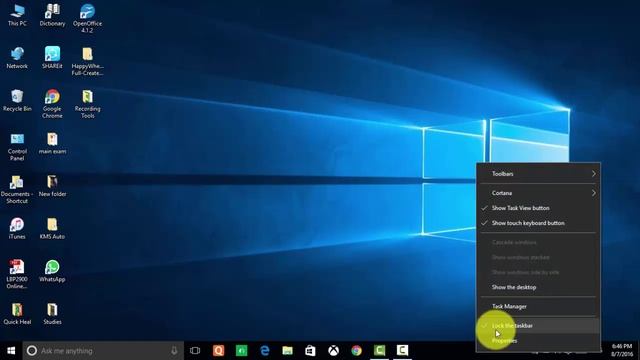Open the Start menu
Image resolution: width=640 pixels, height=360 pixels.
pos(11,350)
